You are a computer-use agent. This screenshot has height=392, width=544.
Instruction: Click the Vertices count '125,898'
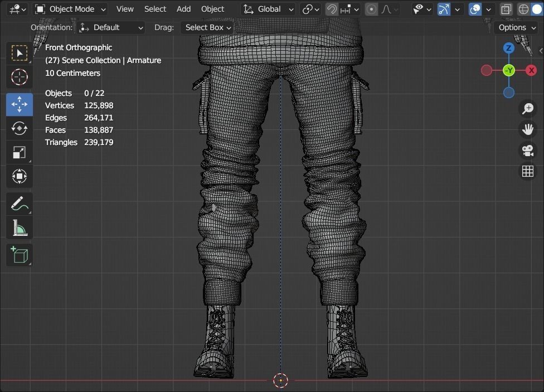tap(99, 105)
